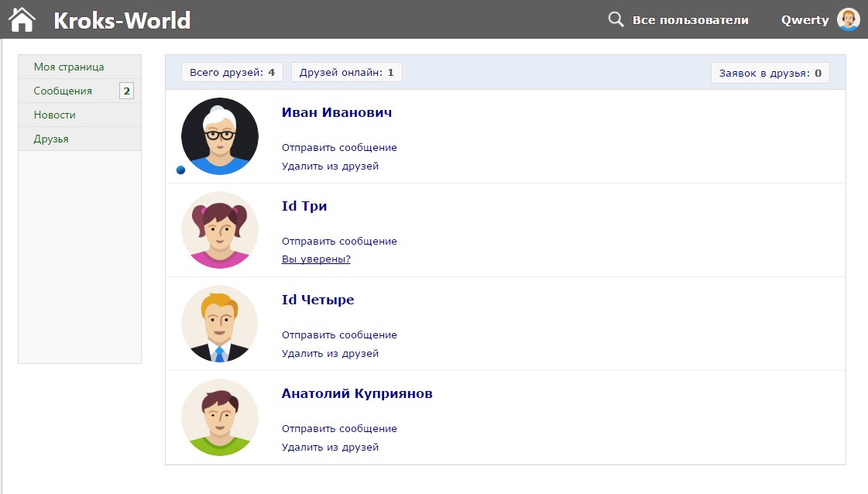Click Id Четыре's avatar
868x494 pixels.
pyautogui.click(x=220, y=324)
